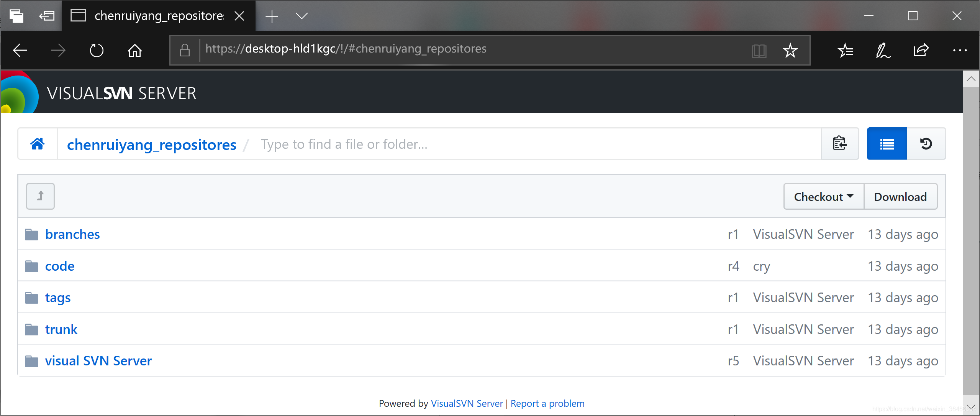Click the tabs set aside icon

pos(16,16)
